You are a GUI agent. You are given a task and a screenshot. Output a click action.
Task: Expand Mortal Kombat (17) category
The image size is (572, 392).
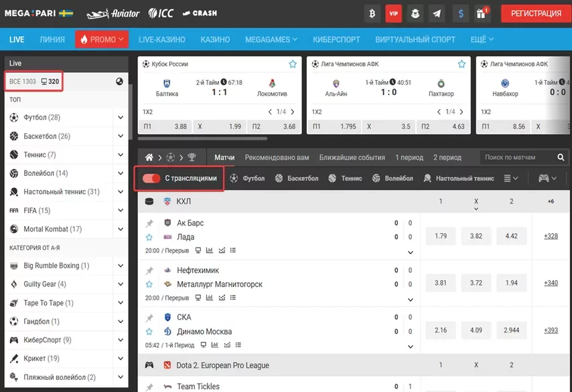pos(121,229)
